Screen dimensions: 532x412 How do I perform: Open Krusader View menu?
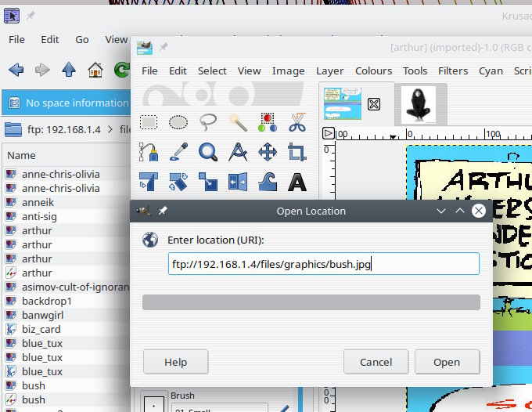(x=117, y=39)
